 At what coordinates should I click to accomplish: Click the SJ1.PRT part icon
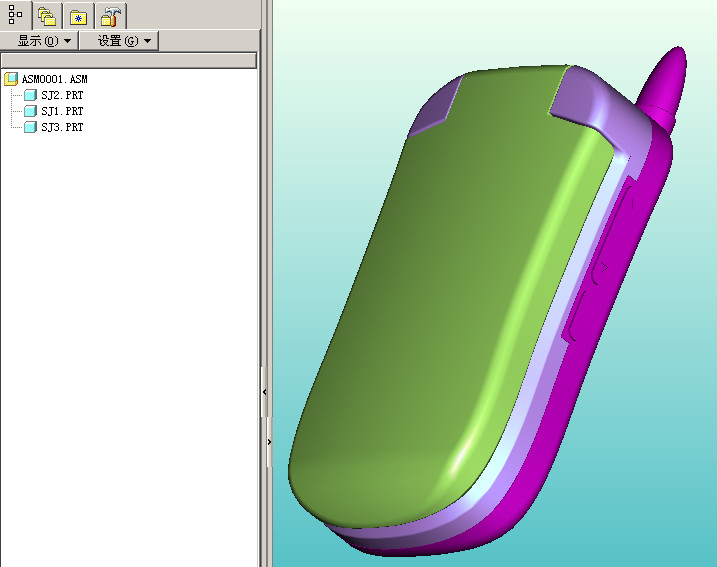pyautogui.click(x=30, y=111)
